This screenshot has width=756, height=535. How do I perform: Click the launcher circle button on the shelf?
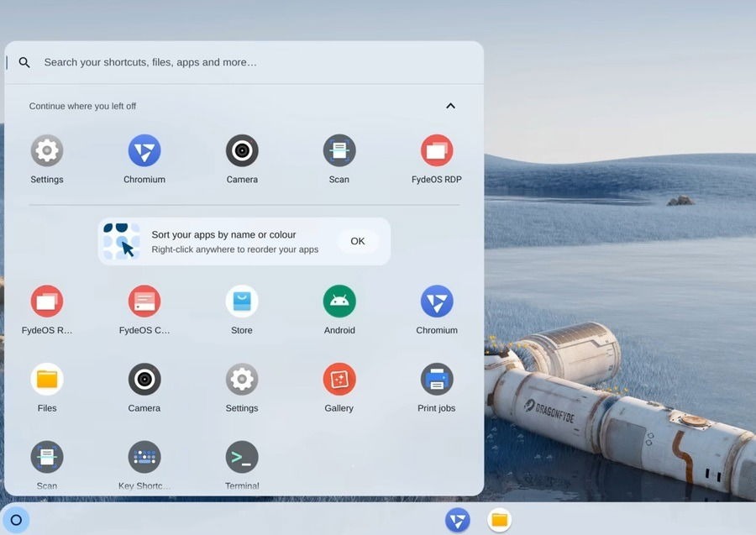point(16,520)
